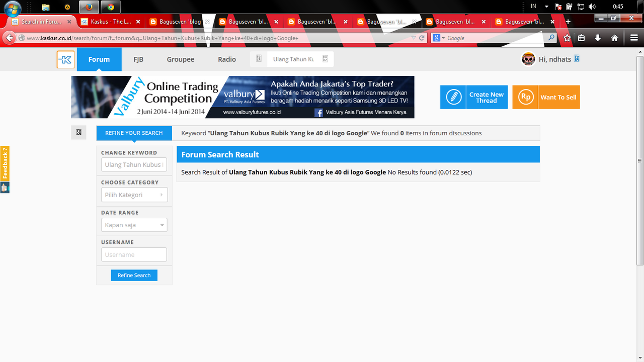Click the network tray icon

pyautogui.click(x=580, y=7)
